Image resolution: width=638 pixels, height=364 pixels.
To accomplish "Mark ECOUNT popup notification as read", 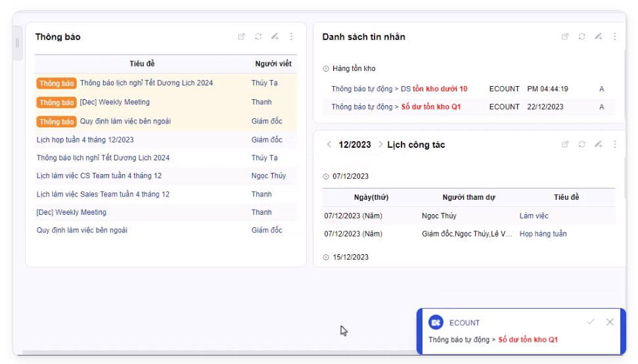I will (591, 322).
